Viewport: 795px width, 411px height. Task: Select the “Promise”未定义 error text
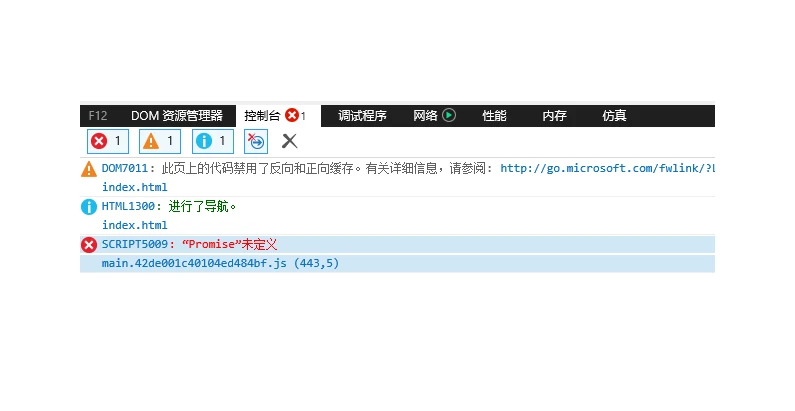tap(230, 244)
